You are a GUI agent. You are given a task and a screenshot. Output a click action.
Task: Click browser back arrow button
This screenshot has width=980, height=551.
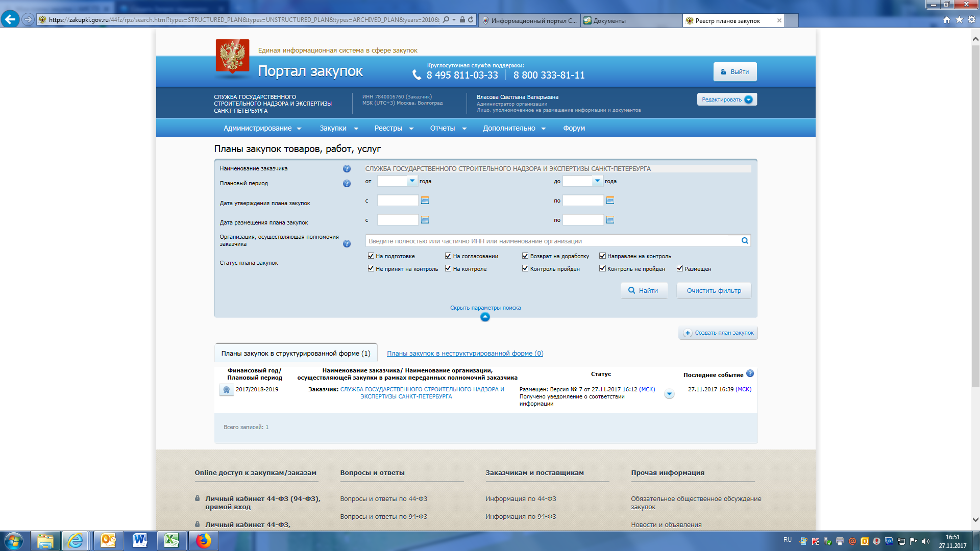pyautogui.click(x=10, y=20)
